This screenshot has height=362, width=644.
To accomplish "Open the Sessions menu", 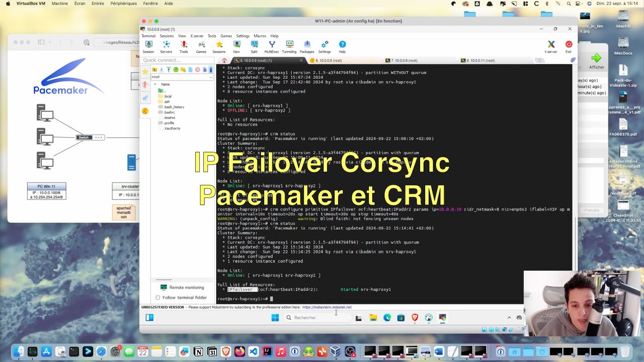I will pos(167,36).
